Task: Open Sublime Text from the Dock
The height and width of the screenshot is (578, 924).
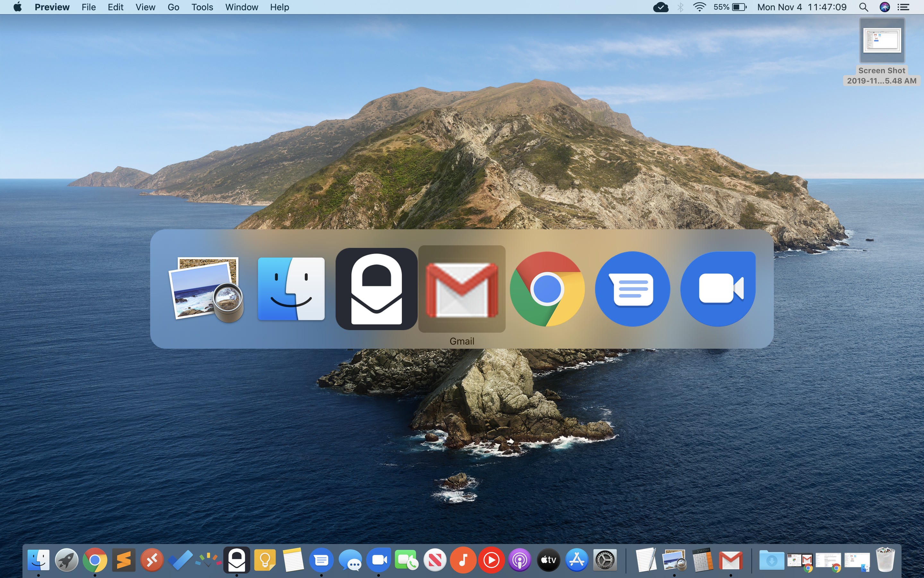Action: pyautogui.click(x=123, y=560)
